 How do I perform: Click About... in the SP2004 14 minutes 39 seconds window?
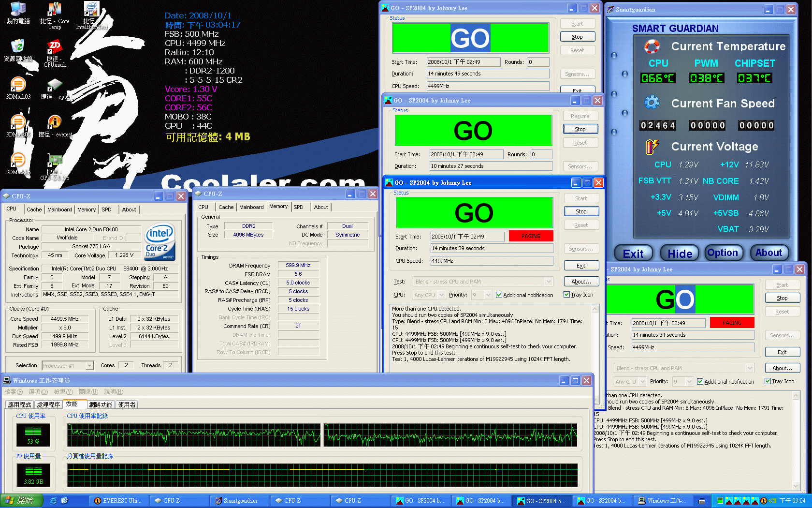pyautogui.click(x=581, y=282)
